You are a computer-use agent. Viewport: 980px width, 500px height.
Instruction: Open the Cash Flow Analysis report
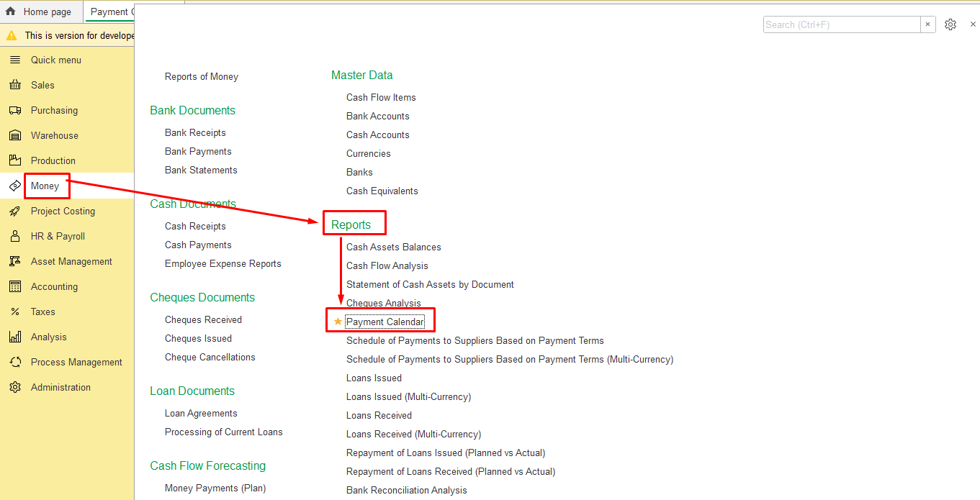(387, 265)
